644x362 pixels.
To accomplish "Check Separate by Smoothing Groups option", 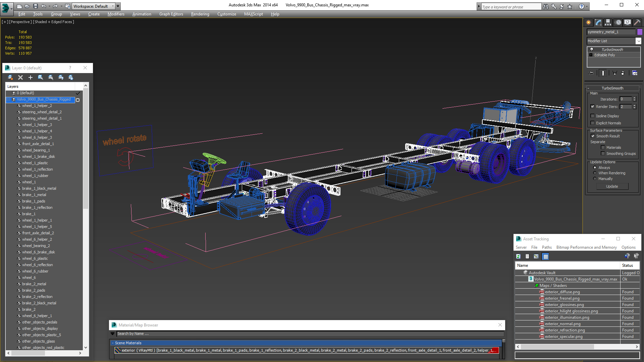I will click(603, 154).
